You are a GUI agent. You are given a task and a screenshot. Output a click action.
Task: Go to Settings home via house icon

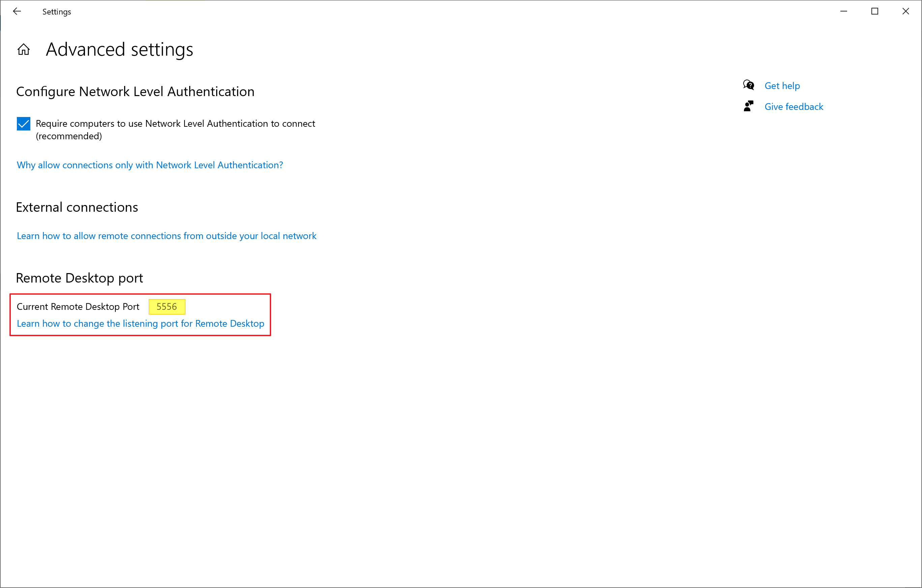click(x=23, y=49)
